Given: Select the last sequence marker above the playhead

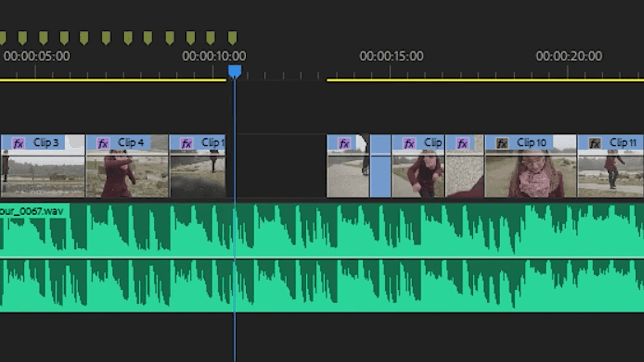Looking at the screenshot, I should tap(232, 38).
